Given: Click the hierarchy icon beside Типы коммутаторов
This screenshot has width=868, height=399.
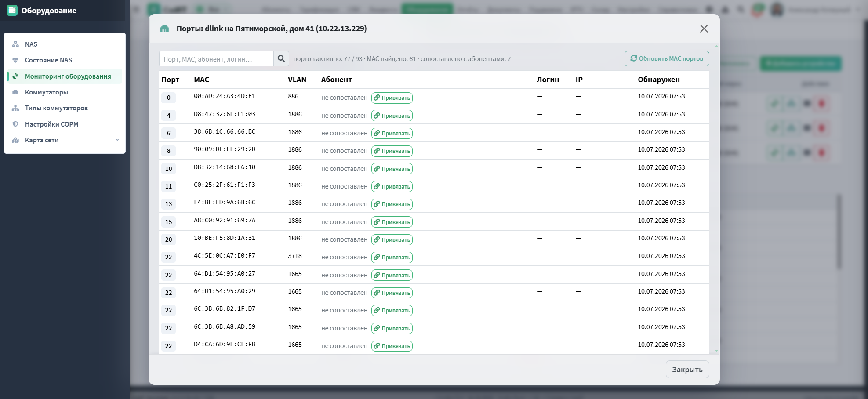Looking at the screenshot, I should click(15, 108).
